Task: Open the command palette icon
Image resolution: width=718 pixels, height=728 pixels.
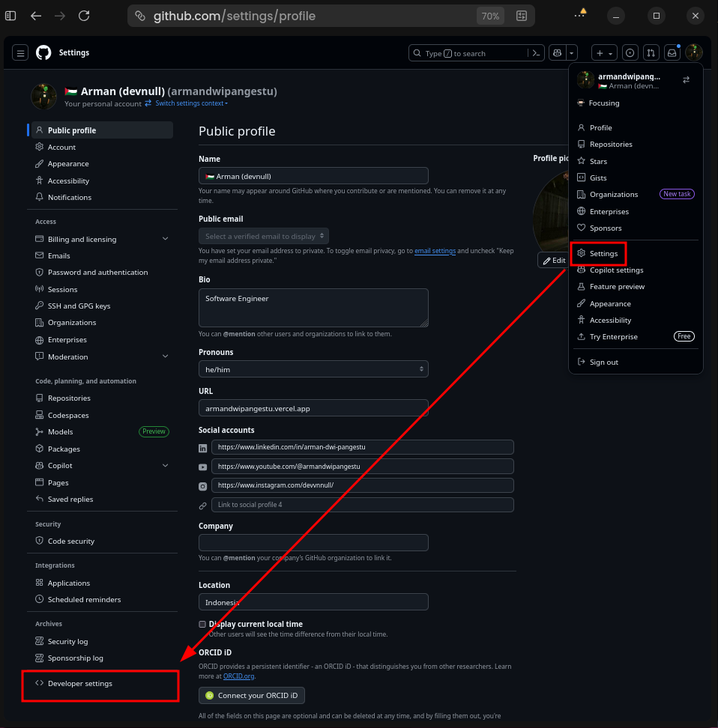Action: coord(536,53)
